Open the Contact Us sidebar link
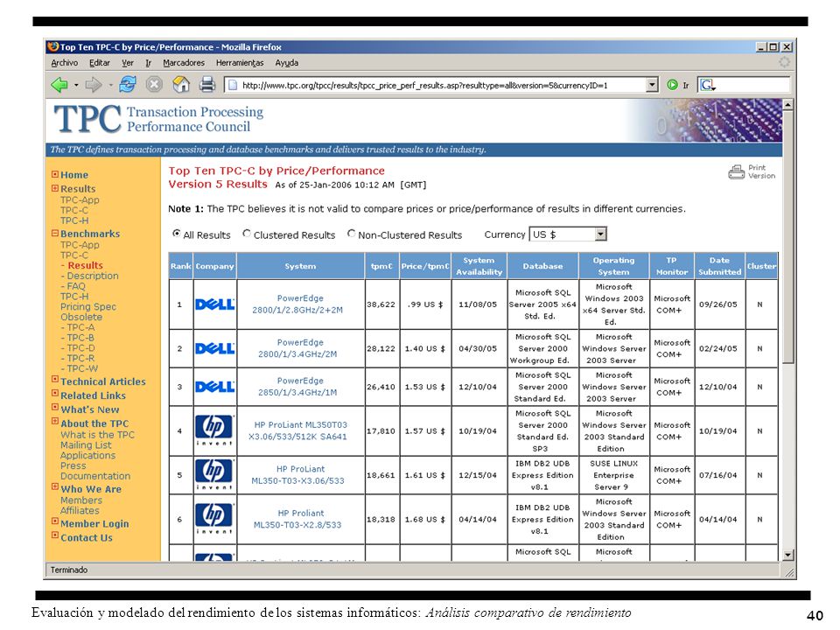Viewport: 840px width, 630px height. [x=87, y=537]
